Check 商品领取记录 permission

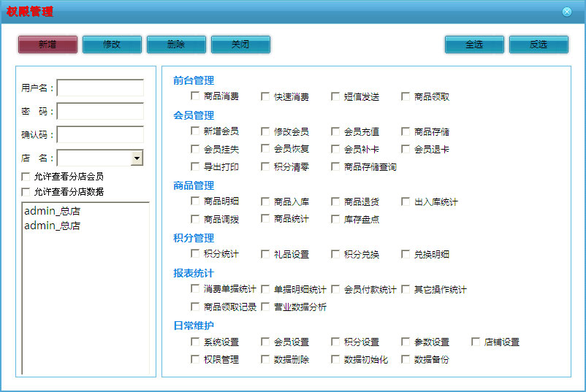(194, 307)
